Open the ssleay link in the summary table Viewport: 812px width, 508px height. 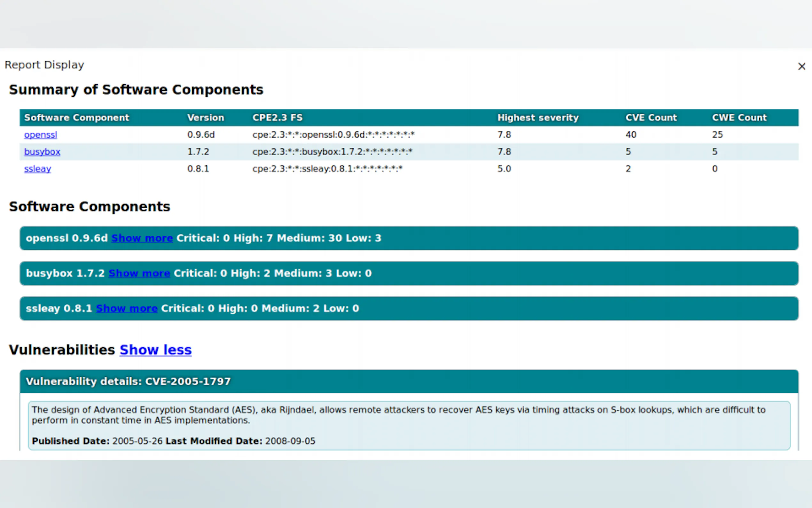38,169
